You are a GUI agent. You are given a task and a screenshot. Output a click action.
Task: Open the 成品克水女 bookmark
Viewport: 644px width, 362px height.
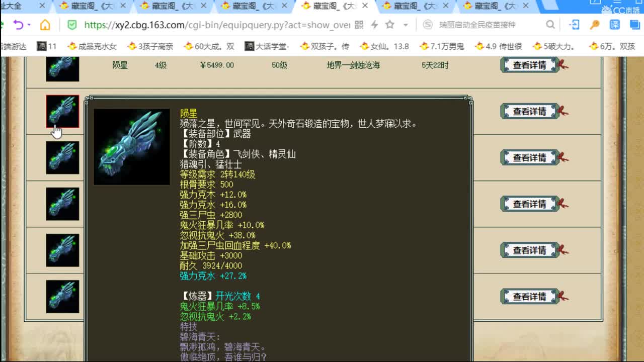(x=92, y=46)
